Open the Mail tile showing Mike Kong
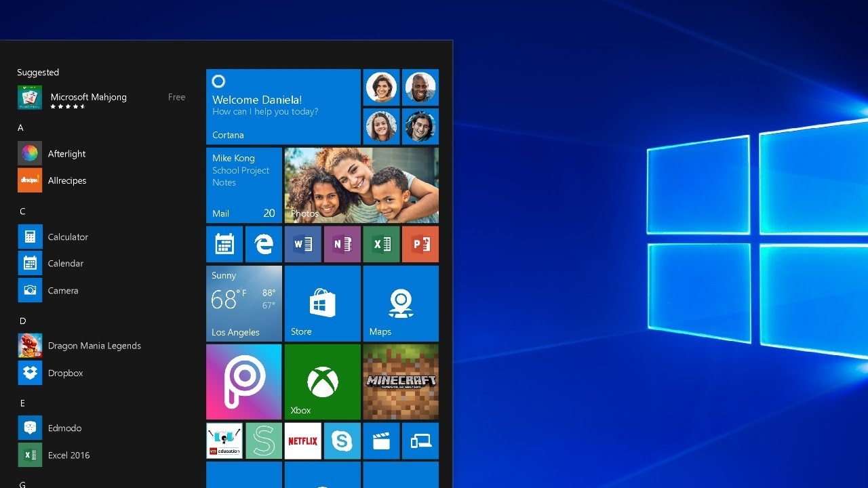This screenshot has width=868, height=488. (243, 186)
